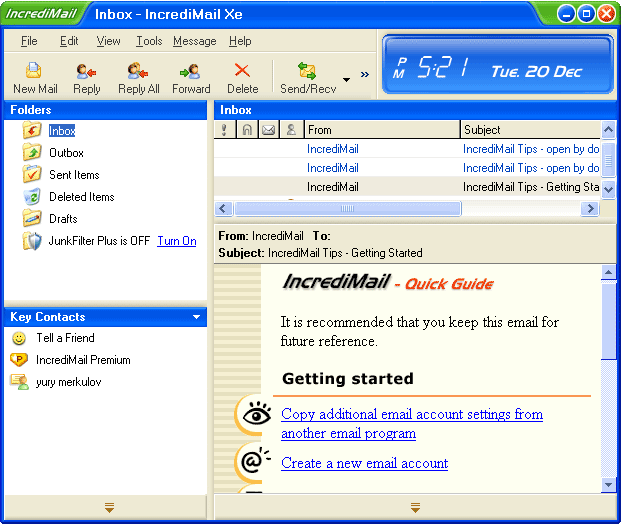Screen dimensions: 622x525
Task: Open the Edit menu
Action: coord(69,41)
